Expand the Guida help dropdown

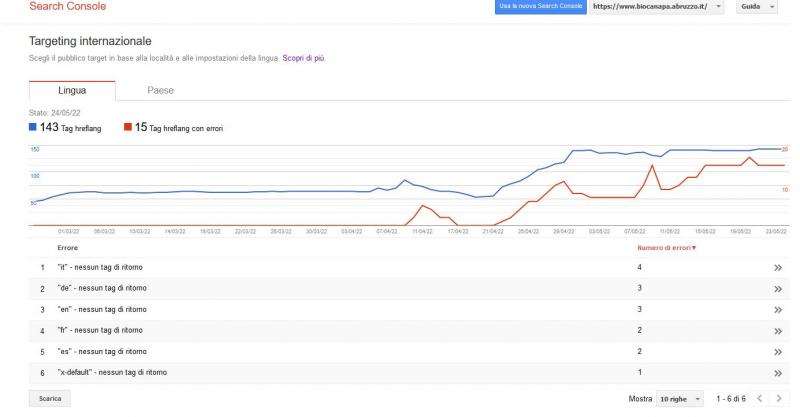(x=756, y=7)
